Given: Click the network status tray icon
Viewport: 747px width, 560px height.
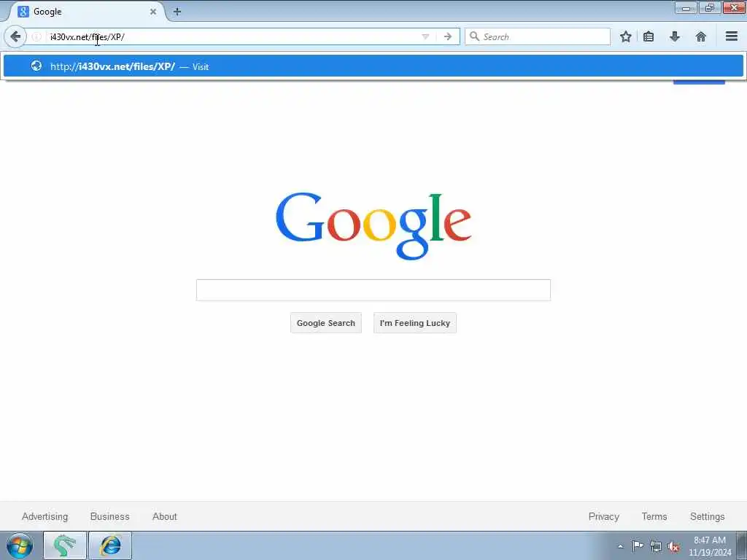Looking at the screenshot, I should click(656, 546).
